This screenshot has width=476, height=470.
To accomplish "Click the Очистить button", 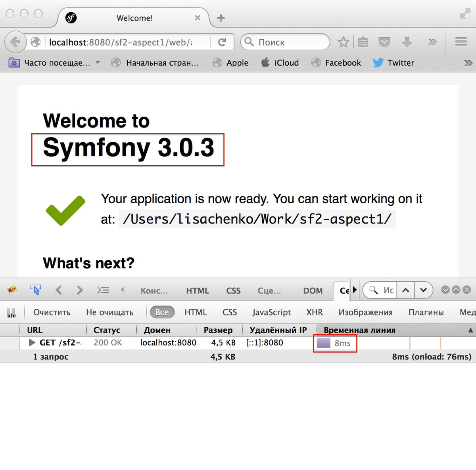I will (x=52, y=312).
